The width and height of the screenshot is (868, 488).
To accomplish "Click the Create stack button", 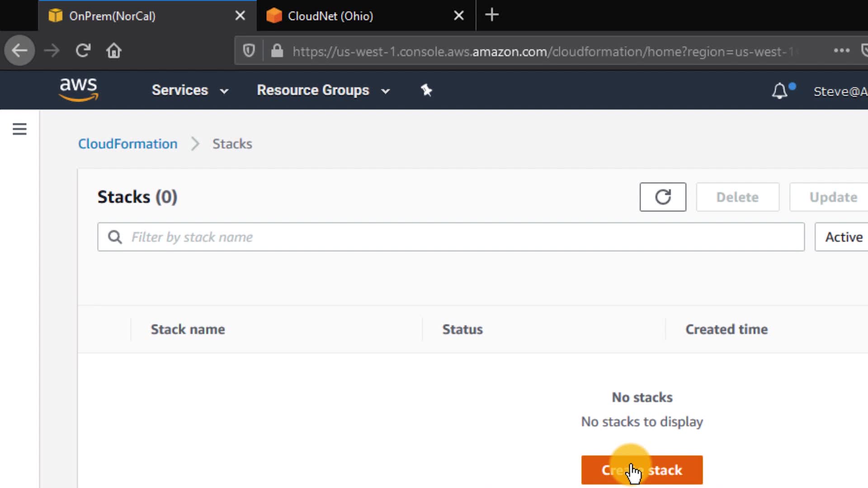I will [x=642, y=470].
